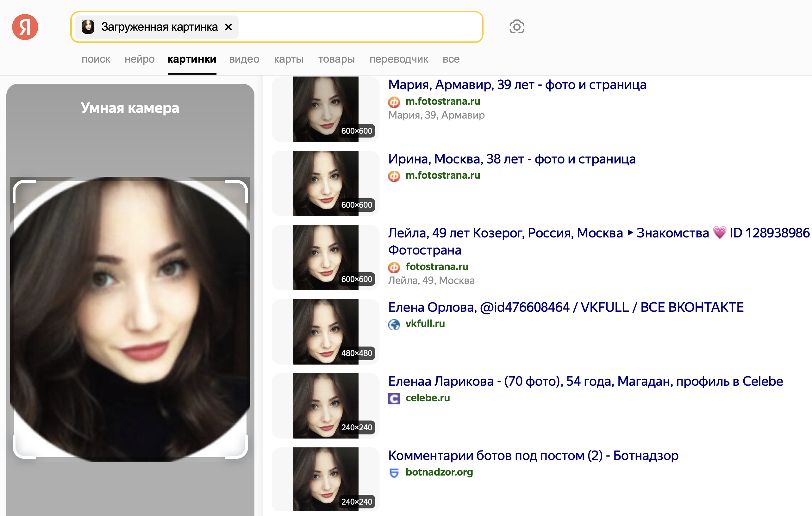Click the celebe.ru purple favicon
Image resolution: width=812 pixels, height=516 pixels.
pos(394,398)
